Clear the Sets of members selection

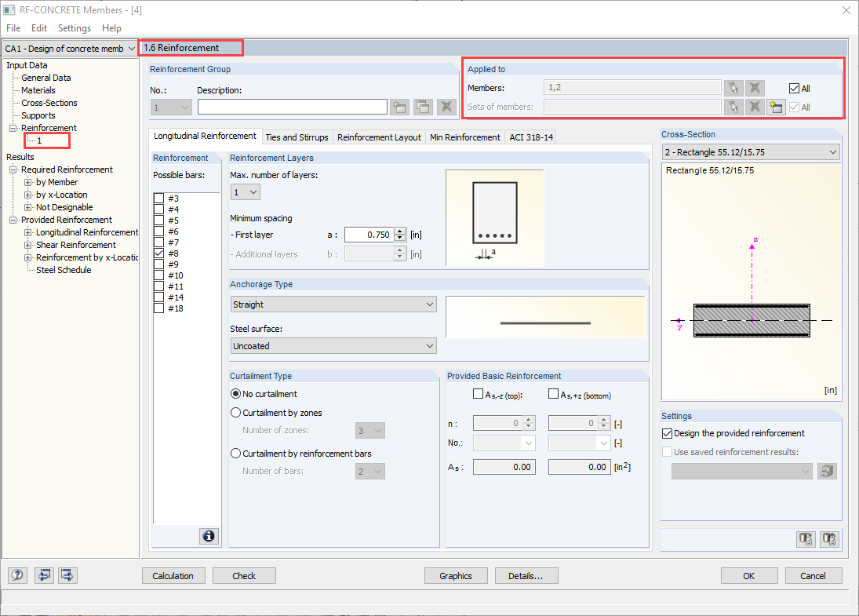click(755, 107)
